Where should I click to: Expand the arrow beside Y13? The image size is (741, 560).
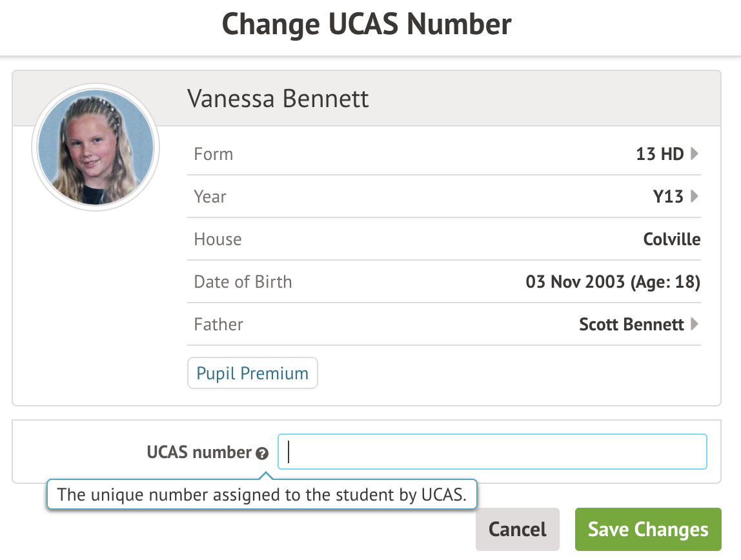[695, 196]
